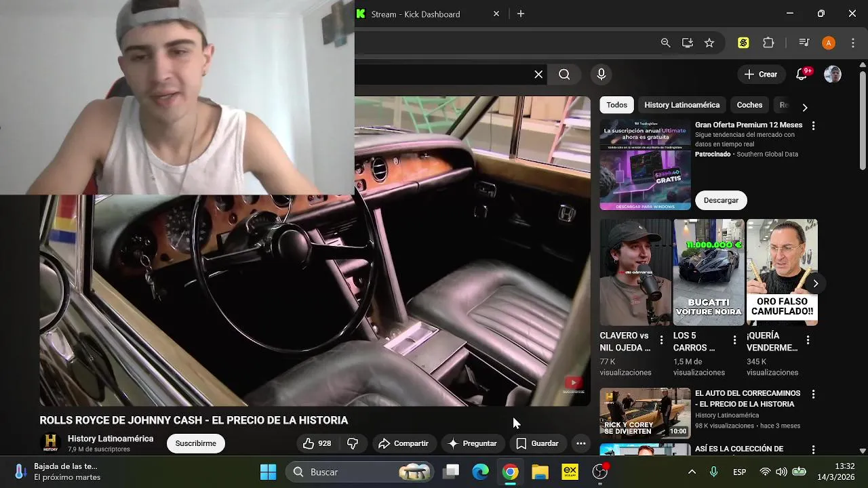868x488 pixels.
Task: Click the Compartir button
Action: (403, 443)
